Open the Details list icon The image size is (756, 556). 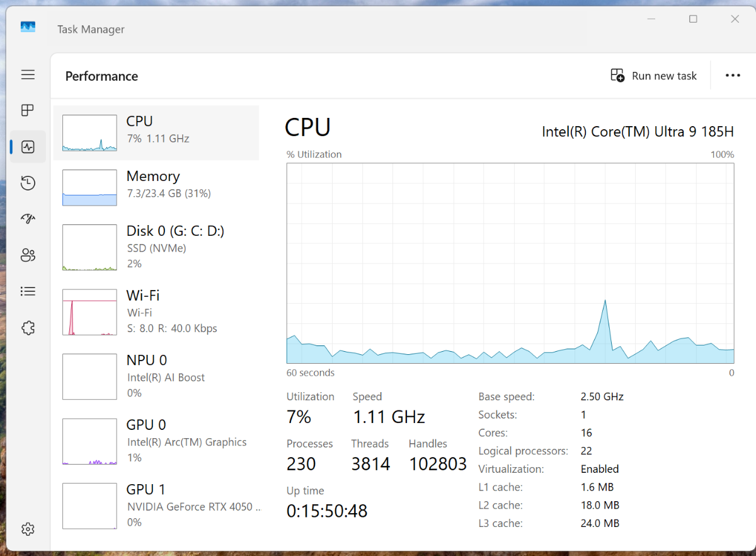pyautogui.click(x=28, y=291)
